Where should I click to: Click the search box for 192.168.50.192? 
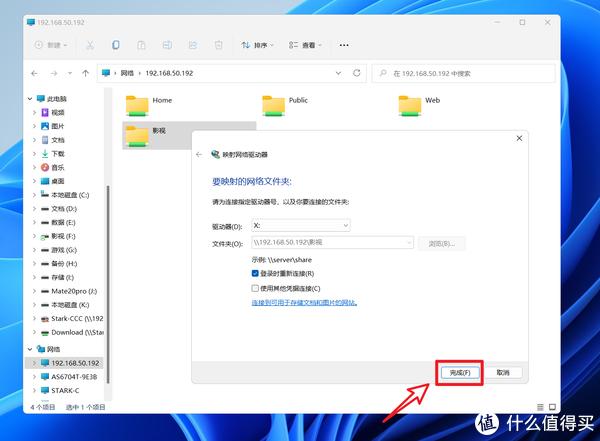[x=463, y=73]
